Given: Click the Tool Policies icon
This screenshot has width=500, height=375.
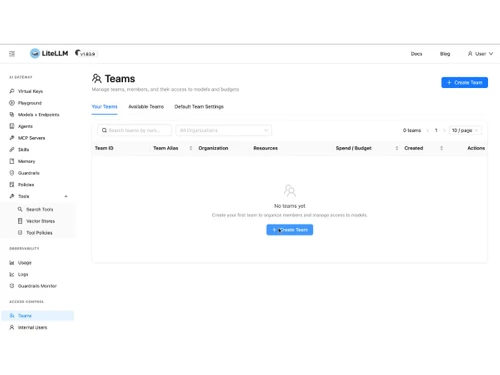Looking at the screenshot, I should (x=20, y=232).
